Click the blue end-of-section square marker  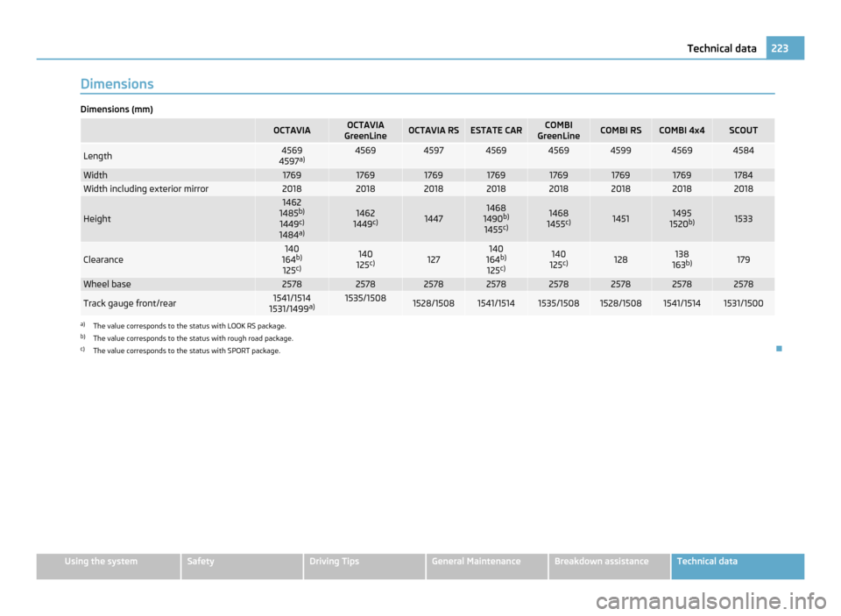(x=779, y=349)
